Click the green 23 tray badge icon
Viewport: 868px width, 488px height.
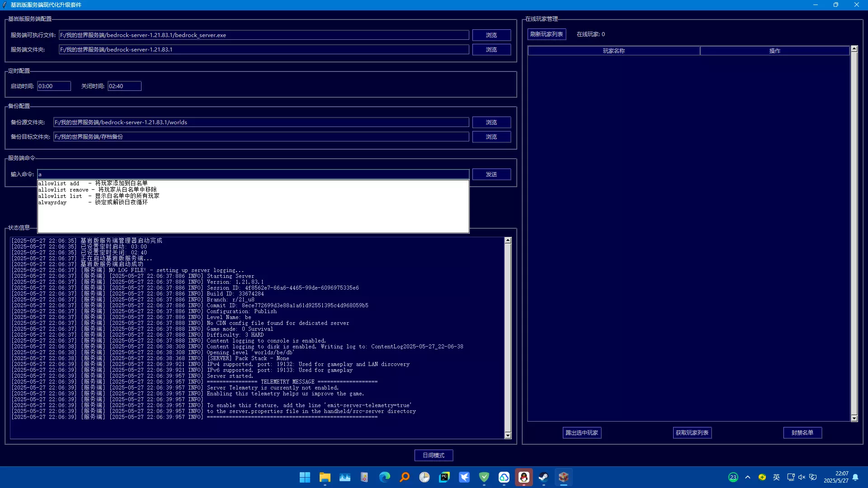733,477
